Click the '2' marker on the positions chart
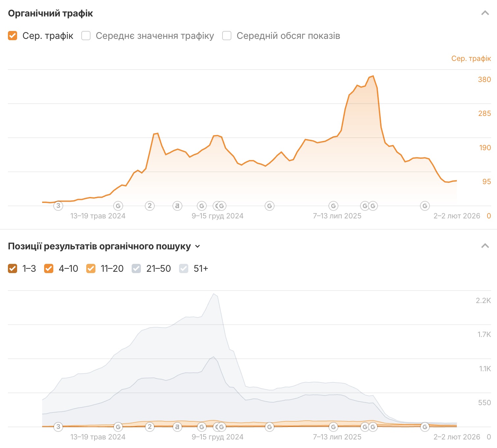Image resolution: width=497 pixels, height=448 pixels. [x=150, y=427]
